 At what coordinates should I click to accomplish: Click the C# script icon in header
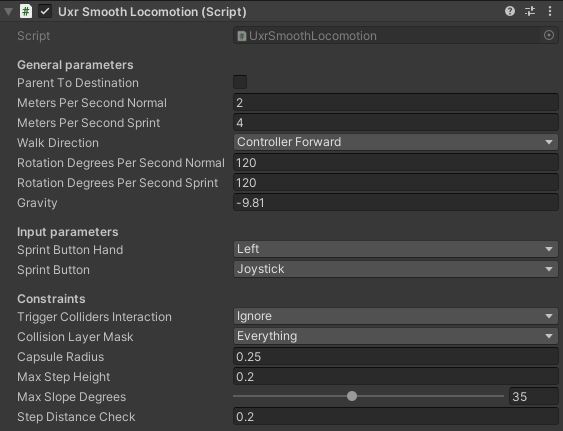pyautogui.click(x=26, y=11)
